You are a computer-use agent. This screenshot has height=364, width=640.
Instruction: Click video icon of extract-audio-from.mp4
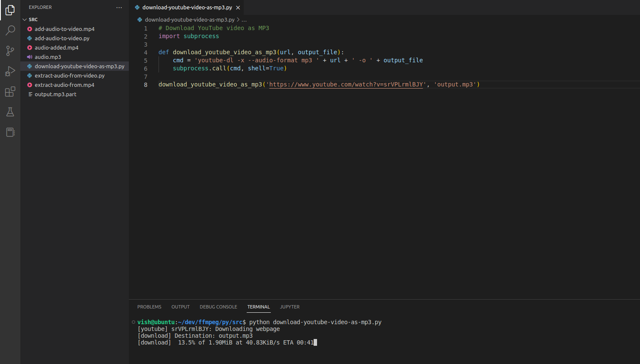click(30, 85)
